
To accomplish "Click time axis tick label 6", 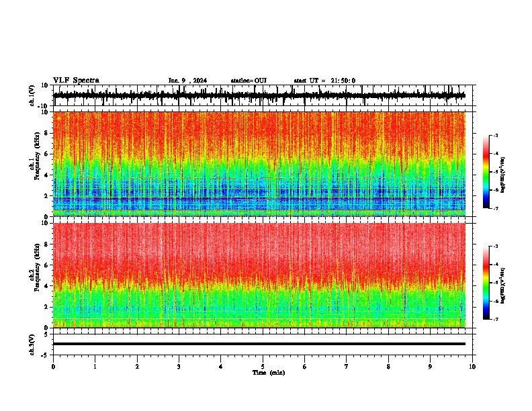I will [x=305, y=367].
